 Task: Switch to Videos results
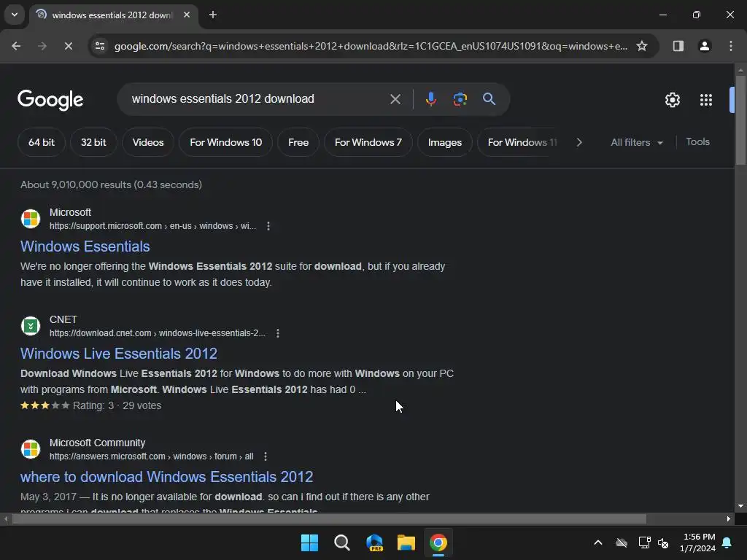[147, 142]
